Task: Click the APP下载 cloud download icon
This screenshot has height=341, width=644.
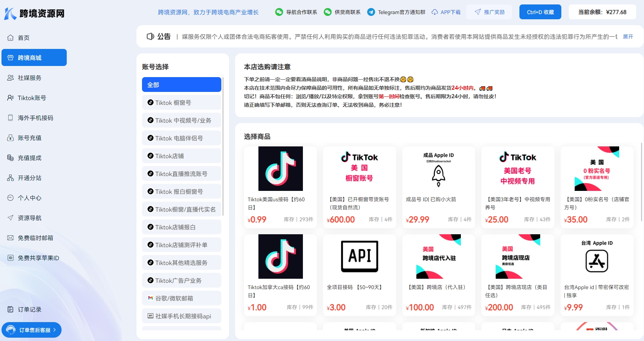Action: (x=435, y=12)
